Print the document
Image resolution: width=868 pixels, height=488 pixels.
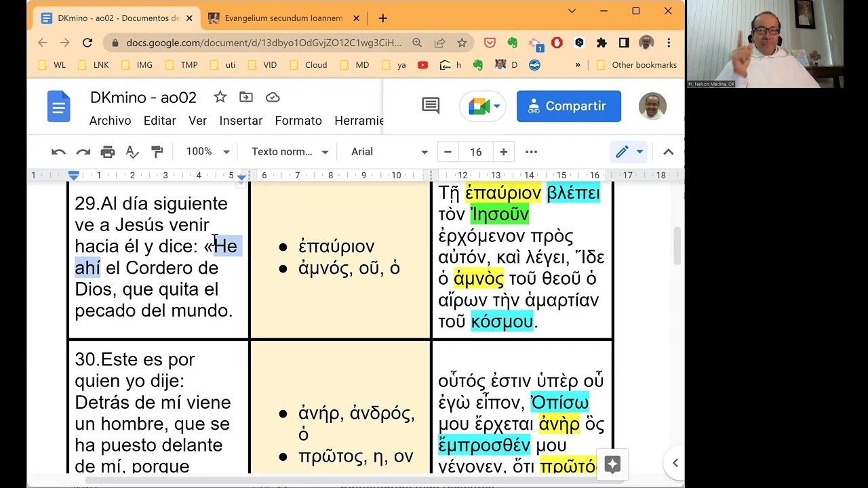point(108,152)
